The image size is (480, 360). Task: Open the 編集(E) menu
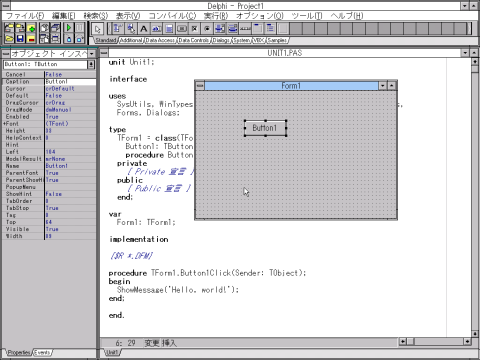(x=63, y=16)
